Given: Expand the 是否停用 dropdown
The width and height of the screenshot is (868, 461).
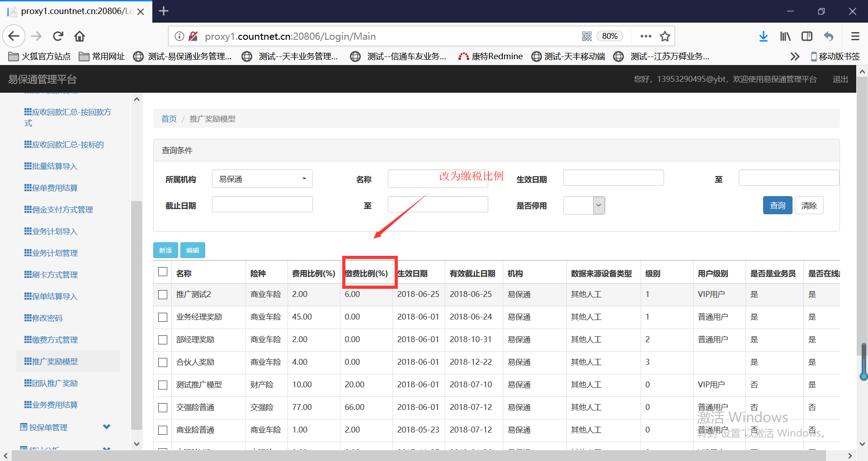Looking at the screenshot, I should tap(584, 206).
